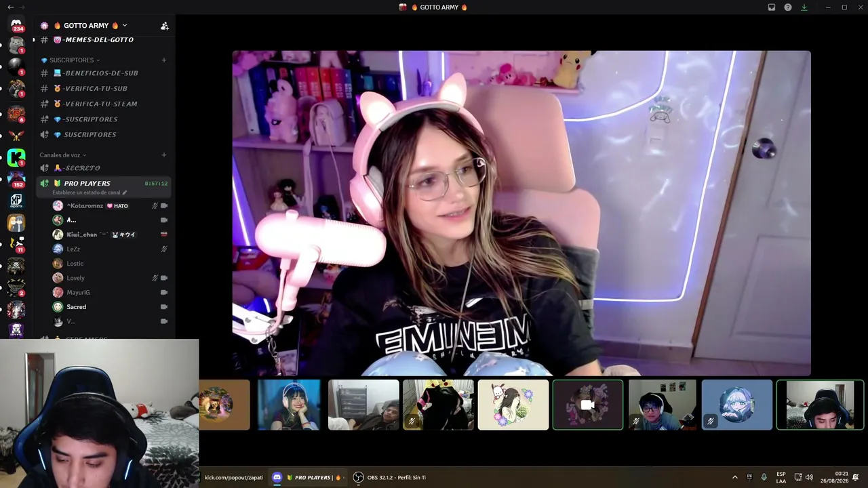This screenshot has height=488, width=868.
Task: Switch to kick.com/popout taskbar window
Action: (233, 478)
